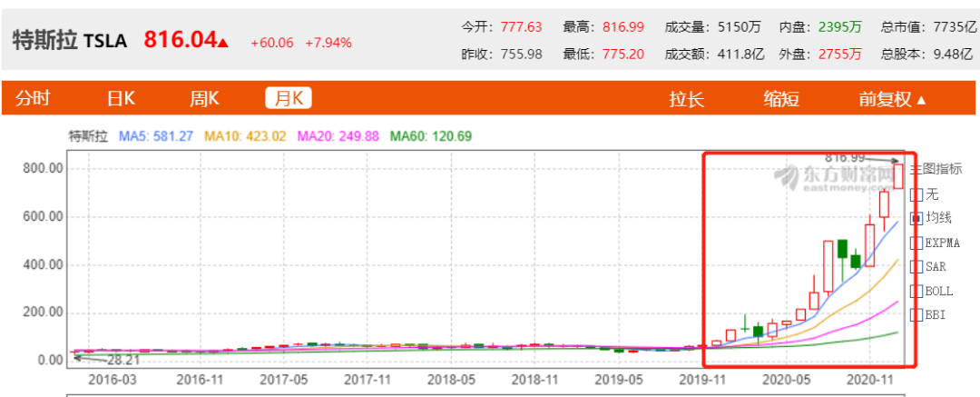Click the 2020-11 date axis label

(869, 380)
